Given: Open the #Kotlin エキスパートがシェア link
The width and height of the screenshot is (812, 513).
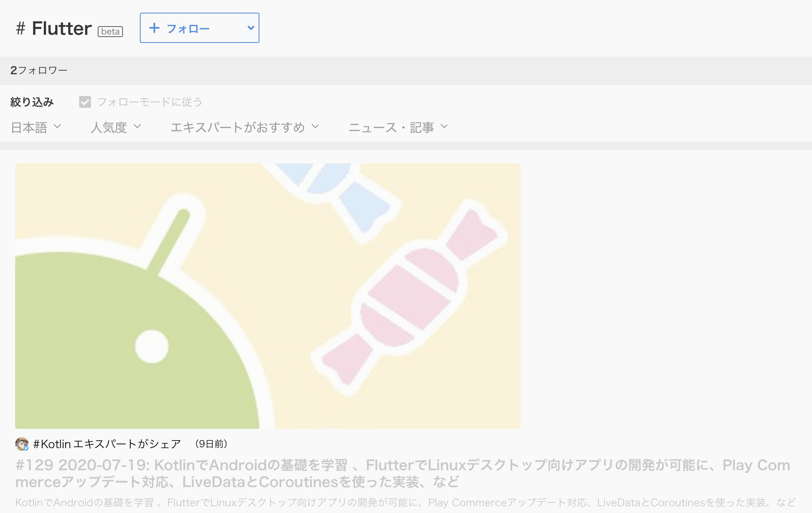Looking at the screenshot, I should tap(107, 444).
